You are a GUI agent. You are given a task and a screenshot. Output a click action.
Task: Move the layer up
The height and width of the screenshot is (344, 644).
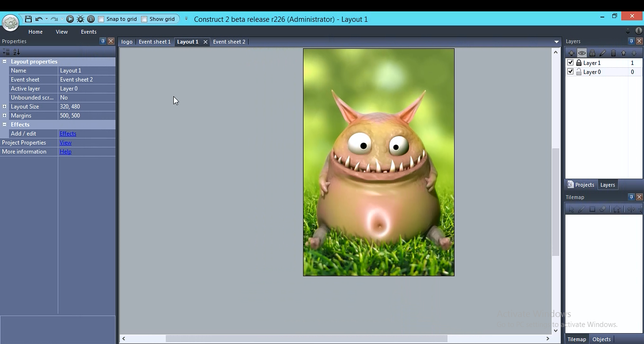tap(624, 53)
